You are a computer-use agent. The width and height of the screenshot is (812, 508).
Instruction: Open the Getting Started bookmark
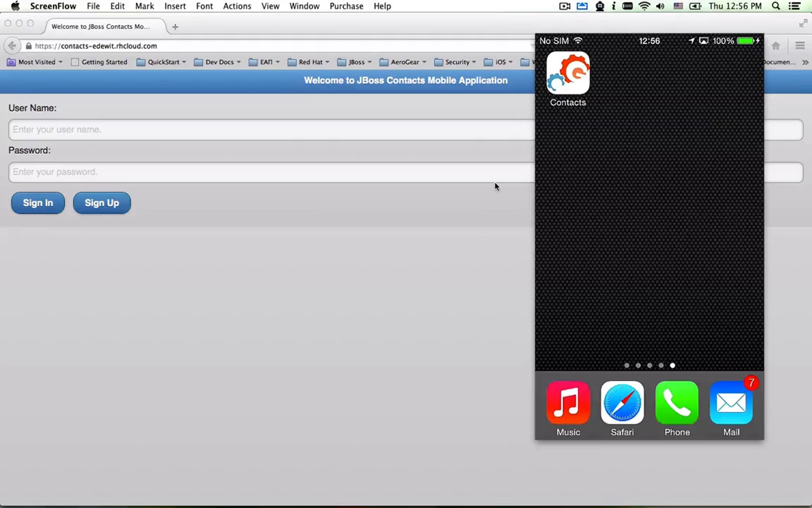click(99, 62)
